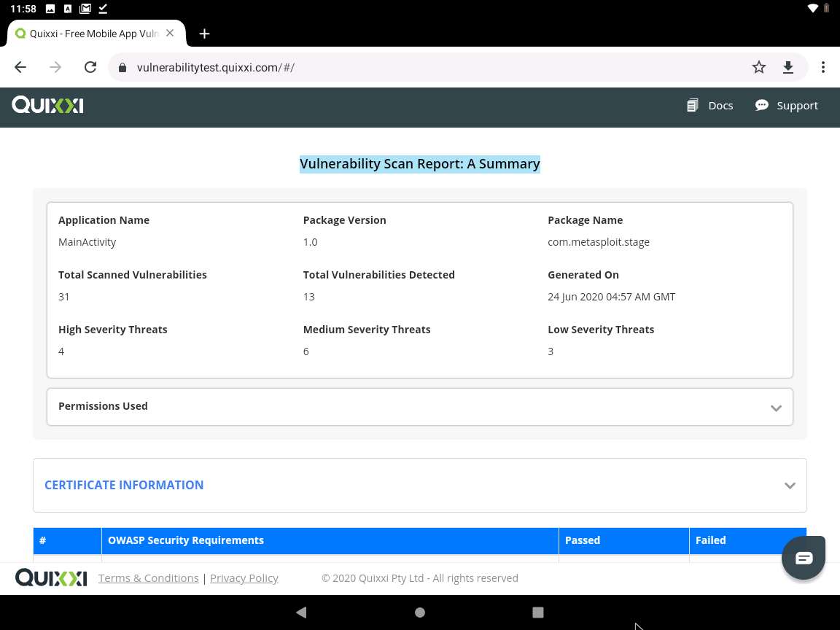The height and width of the screenshot is (630, 840).
Task: Open the Terms & Conditions link
Action: (x=148, y=577)
